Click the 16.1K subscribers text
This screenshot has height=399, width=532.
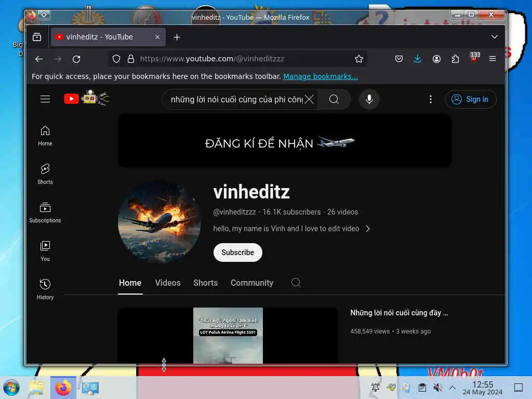(x=291, y=212)
